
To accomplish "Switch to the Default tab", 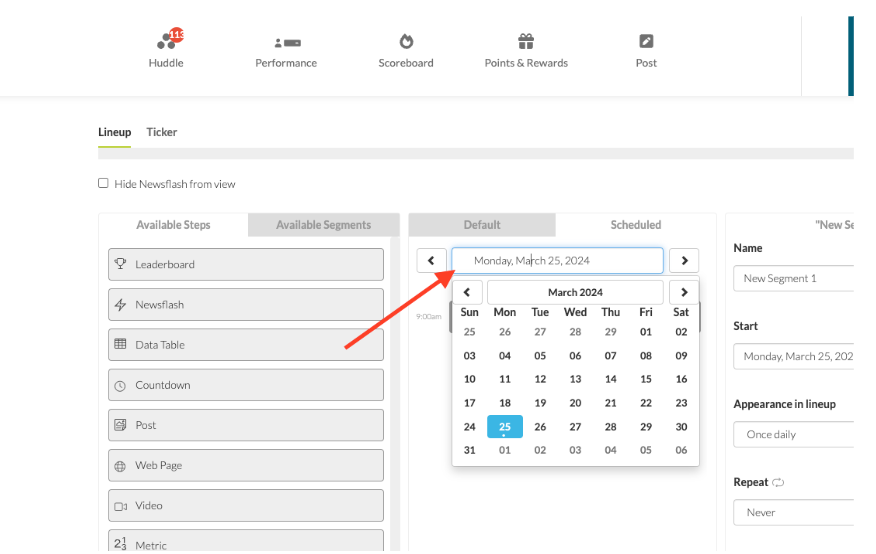I will pos(482,225).
